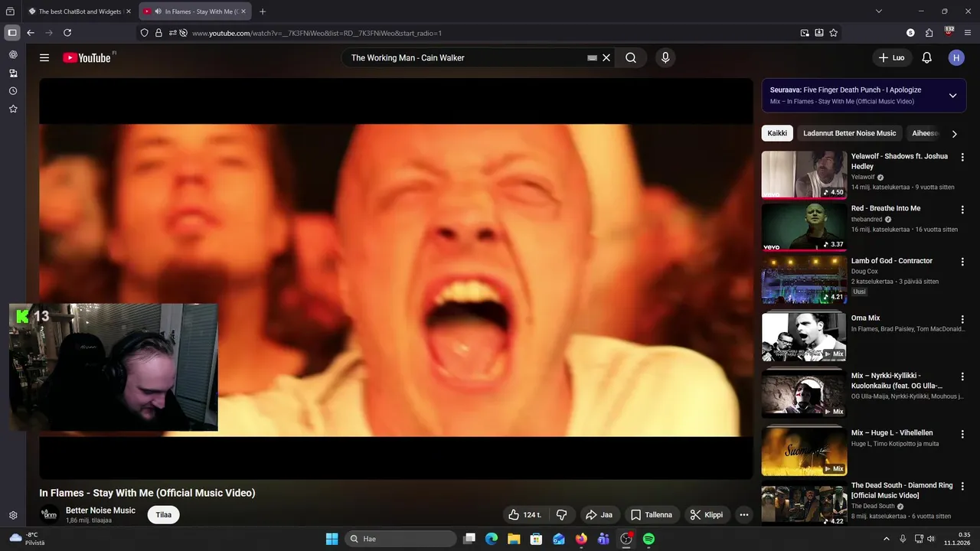Click the taskbar Hae search box
The width and height of the screenshot is (980, 551).
400,539
